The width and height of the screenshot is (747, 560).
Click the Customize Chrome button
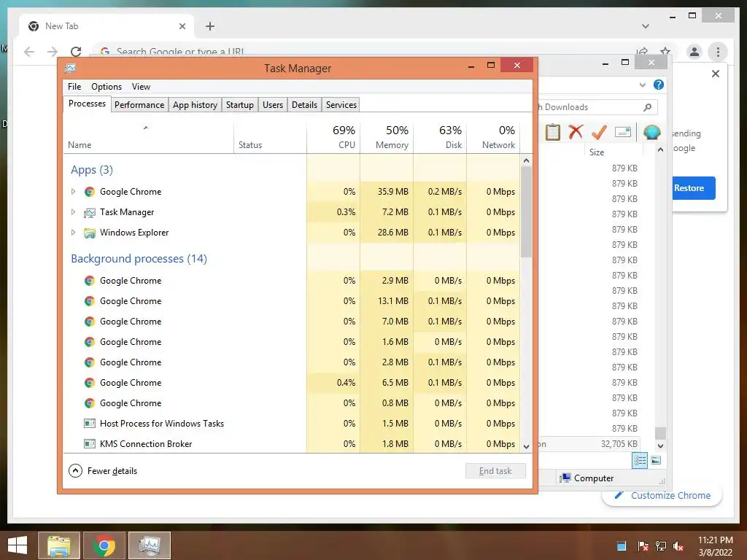pos(662,495)
